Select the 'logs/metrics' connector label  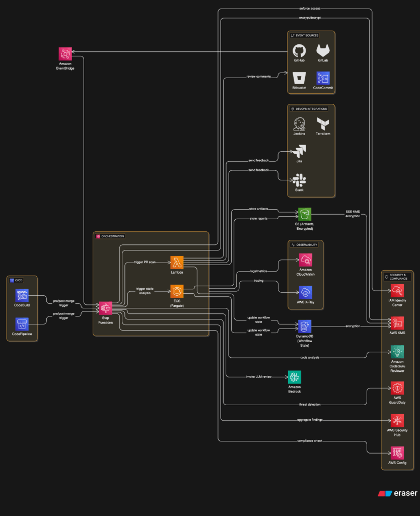pyautogui.click(x=258, y=272)
